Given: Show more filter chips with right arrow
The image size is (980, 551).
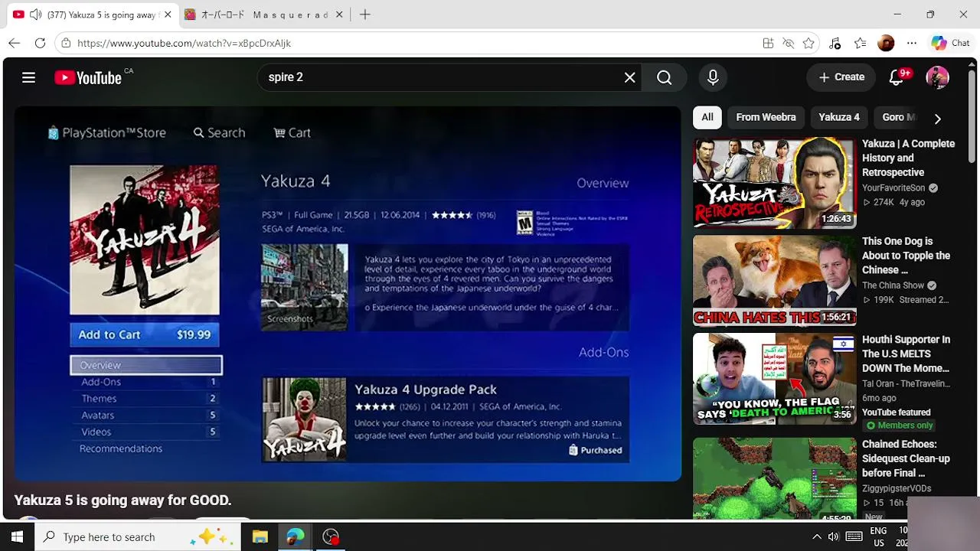Looking at the screenshot, I should click(x=937, y=119).
